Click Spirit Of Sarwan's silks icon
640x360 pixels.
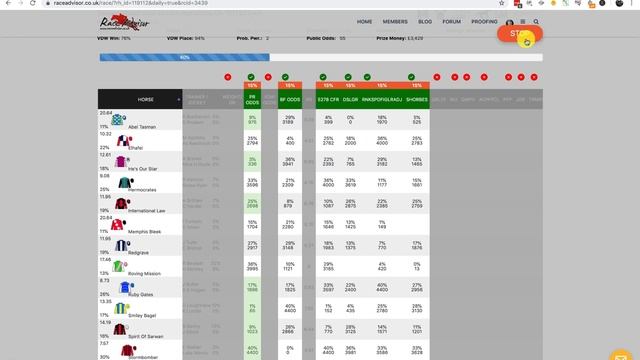[120, 329]
